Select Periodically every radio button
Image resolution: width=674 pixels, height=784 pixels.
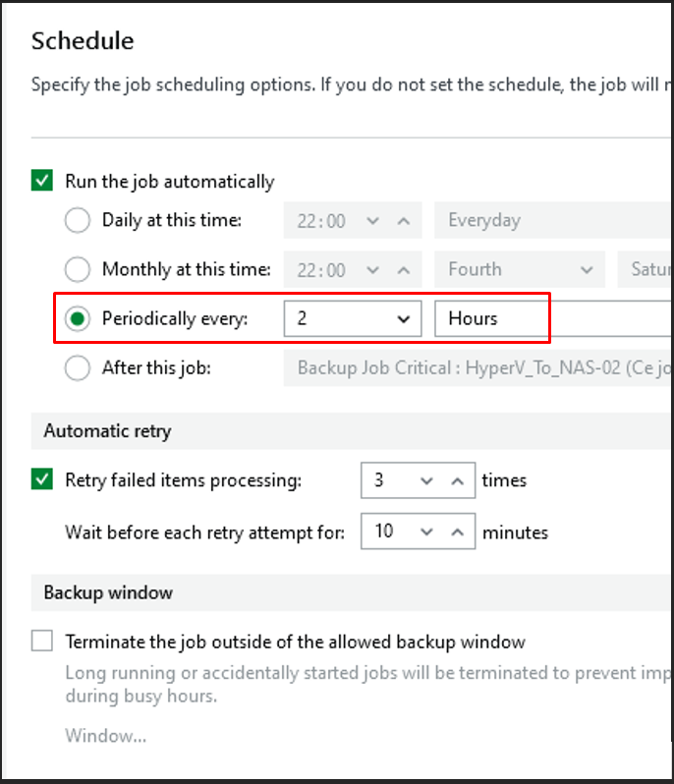[x=77, y=318]
